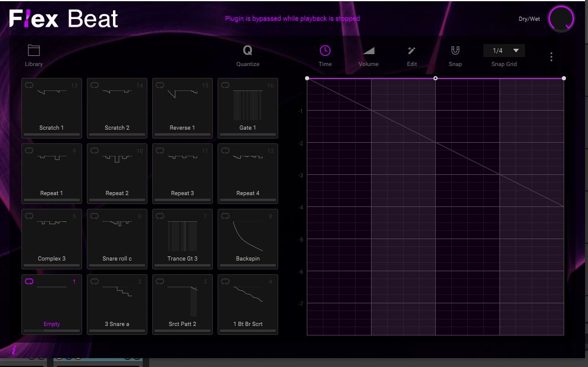The width and height of the screenshot is (588, 367).
Task: Choose the Repeat 2 pattern
Action: 117,173
